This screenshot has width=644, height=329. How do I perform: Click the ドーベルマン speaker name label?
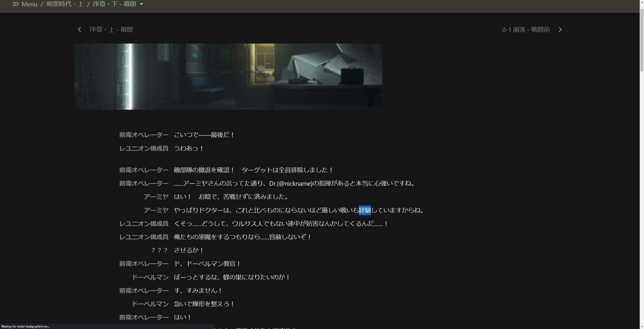pos(150,277)
